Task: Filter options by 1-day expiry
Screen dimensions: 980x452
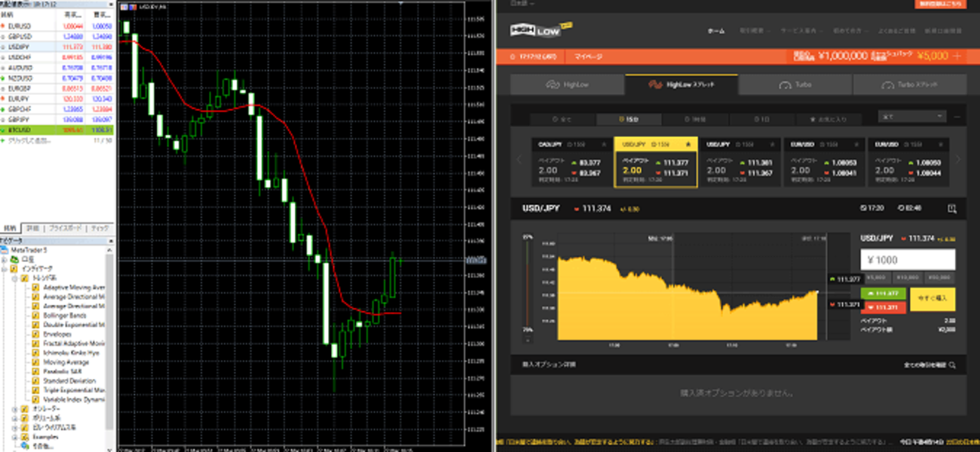Action: pyautogui.click(x=761, y=118)
